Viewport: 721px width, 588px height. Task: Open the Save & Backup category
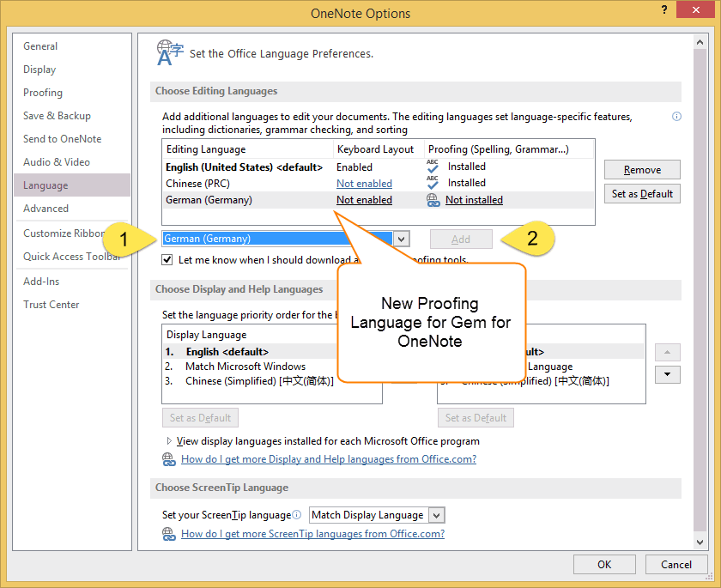57,116
